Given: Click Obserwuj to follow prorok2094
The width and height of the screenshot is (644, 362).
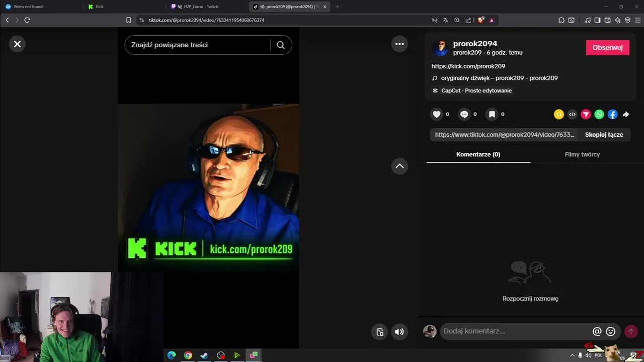Looking at the screenshot, I should [607, 48].
